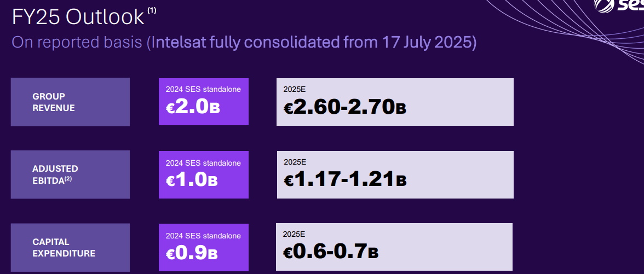644x274 pixels.
Task: Select the CAPITAL EXPENDITURE label box
Action: coord(70,247)
